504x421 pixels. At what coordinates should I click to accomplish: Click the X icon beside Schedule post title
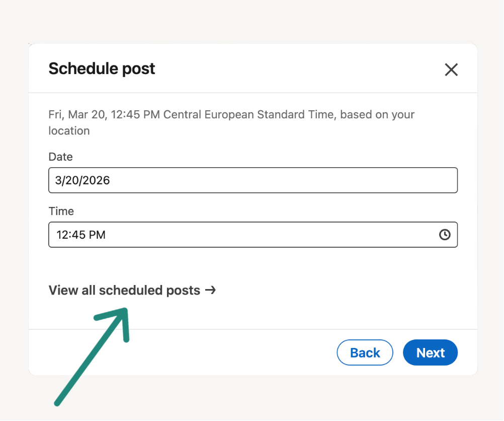(451, 69)
